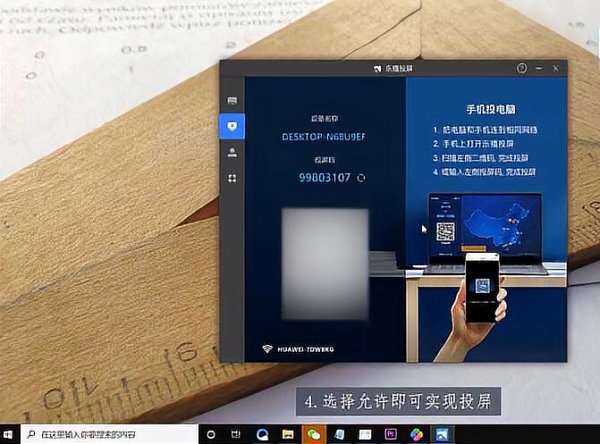
Task: Click the laptop and phone illustration
Action: pos(487,270)
